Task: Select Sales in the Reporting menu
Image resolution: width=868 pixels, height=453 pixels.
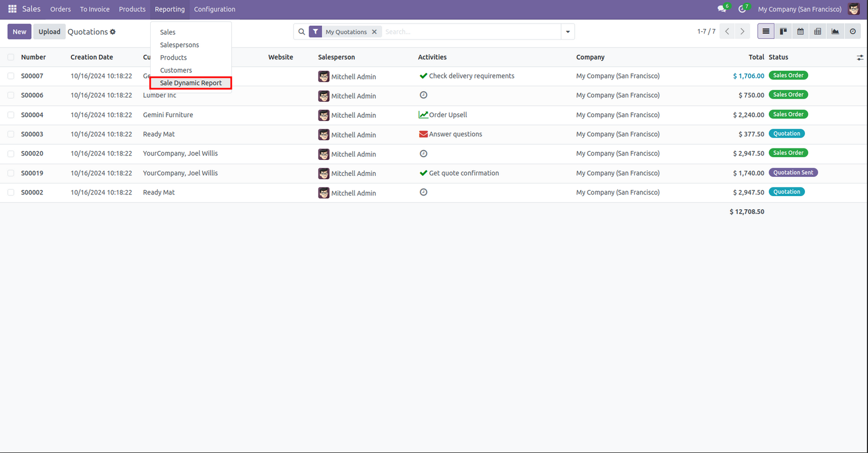Action: [x=168, y=32]
